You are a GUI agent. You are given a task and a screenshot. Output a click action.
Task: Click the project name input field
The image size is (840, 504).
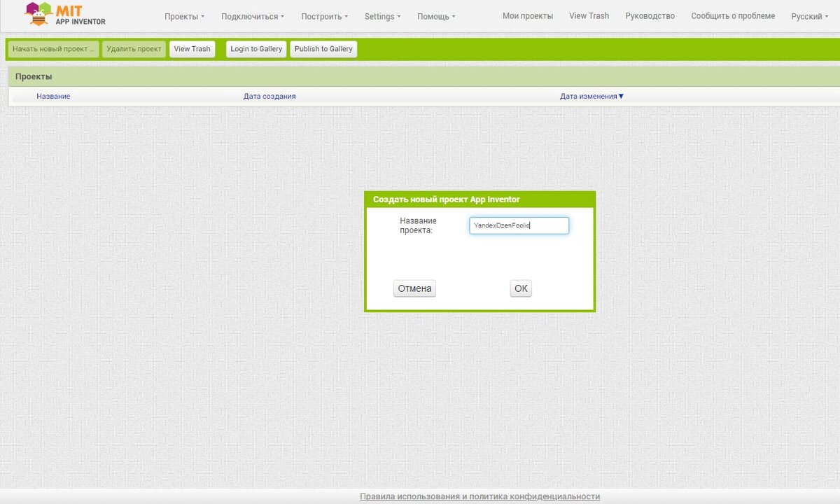[519, 225]
